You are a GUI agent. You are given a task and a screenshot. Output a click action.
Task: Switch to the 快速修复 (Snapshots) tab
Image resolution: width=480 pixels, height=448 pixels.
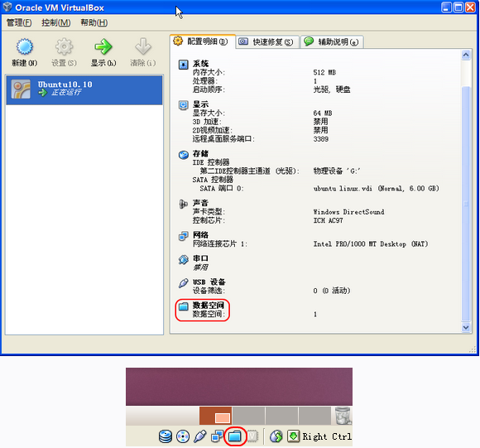[267, 42]
